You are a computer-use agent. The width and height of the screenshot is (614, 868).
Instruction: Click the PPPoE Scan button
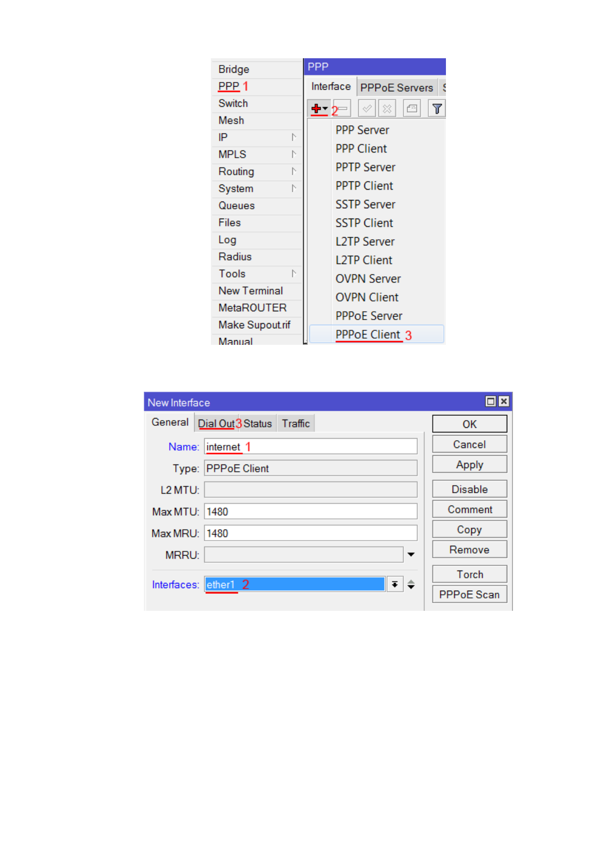tap(470, 594)
